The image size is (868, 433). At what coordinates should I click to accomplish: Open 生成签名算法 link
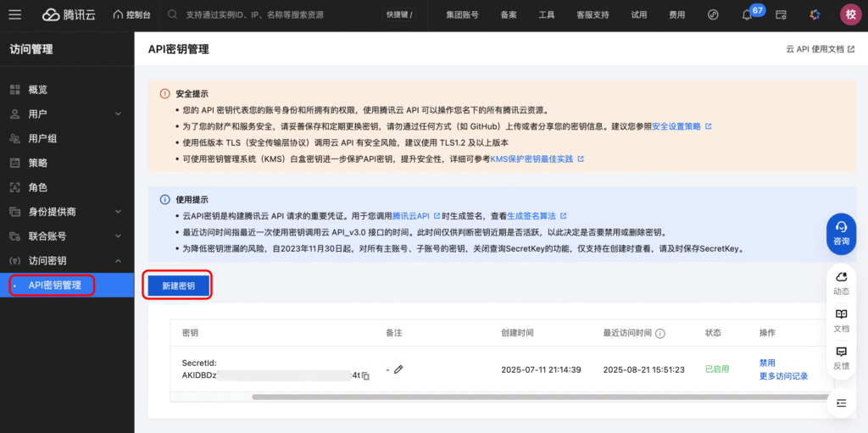tap(537, 216)
